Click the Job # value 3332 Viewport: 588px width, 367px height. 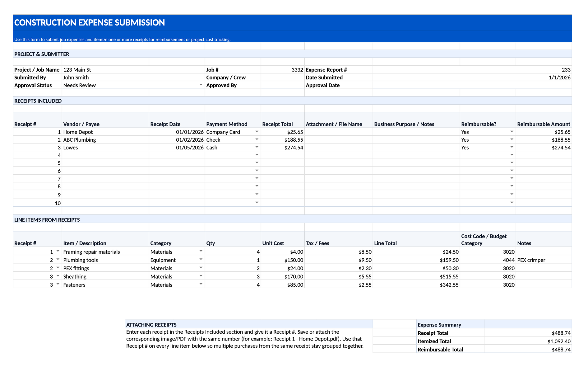(x=283, y=70)
